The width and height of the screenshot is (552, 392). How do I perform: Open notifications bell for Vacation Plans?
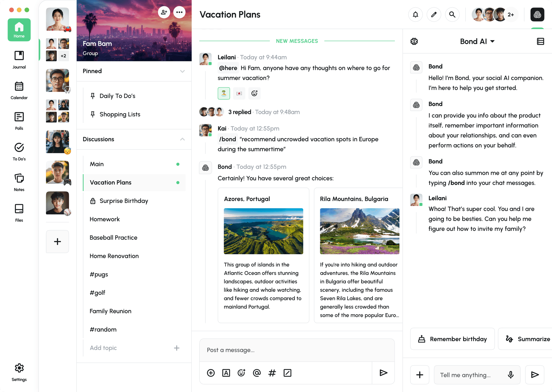tap(415, 15)
